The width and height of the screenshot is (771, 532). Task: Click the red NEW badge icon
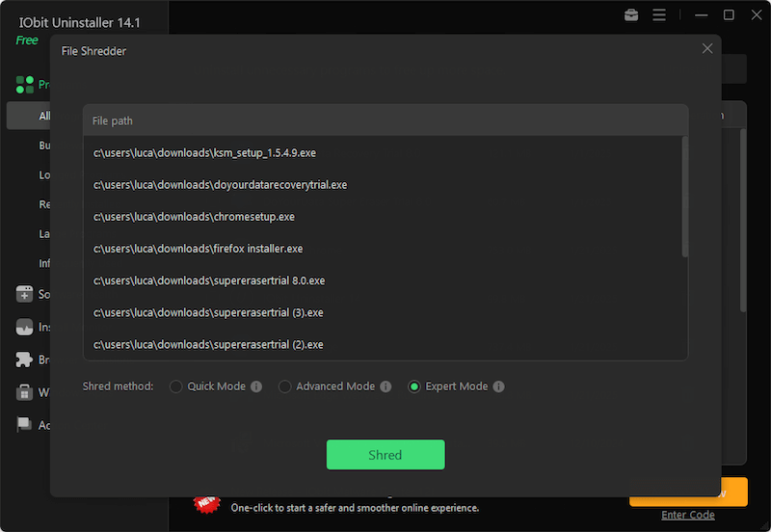(206, 503)
